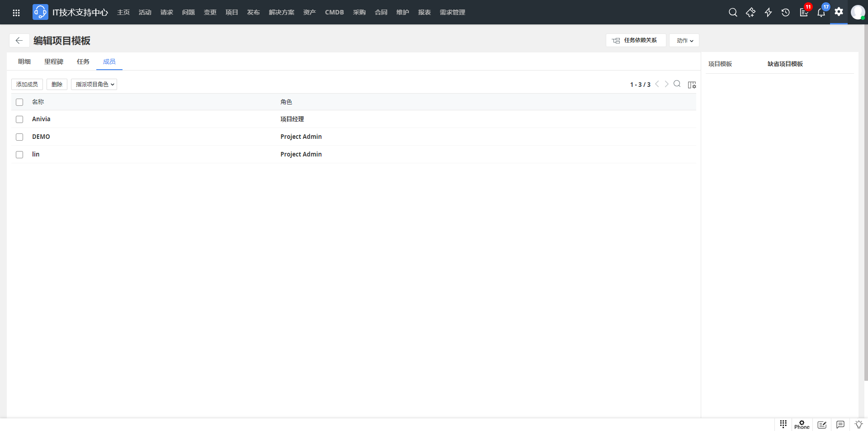Open the 动作 actions dropdown
This screenshot has height=431, width=868.
pyautogui.click(x=684, y=40)
